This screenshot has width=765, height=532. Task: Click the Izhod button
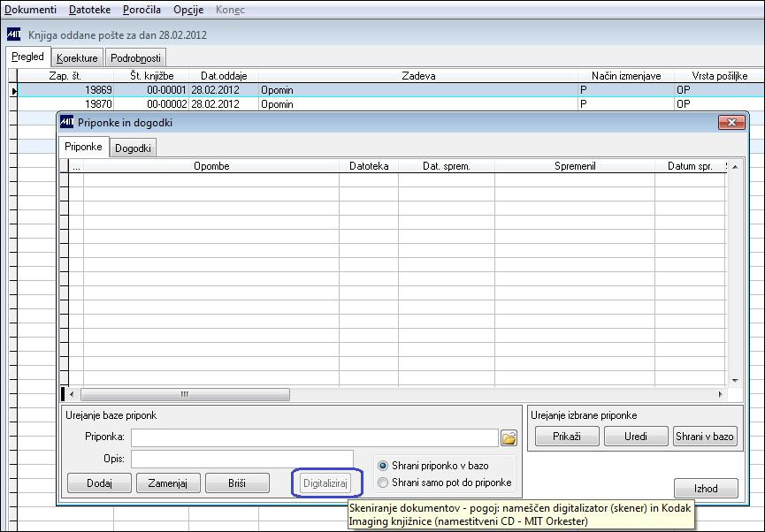tap(706, 488)
